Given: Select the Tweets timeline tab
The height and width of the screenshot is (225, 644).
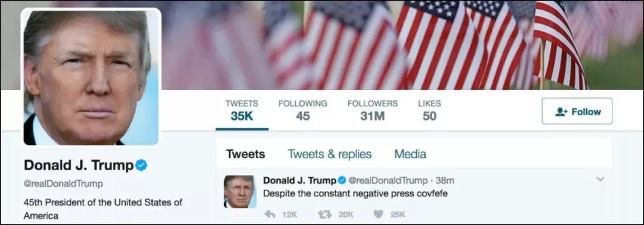Looking at the screenshot, I should point(246,154).
